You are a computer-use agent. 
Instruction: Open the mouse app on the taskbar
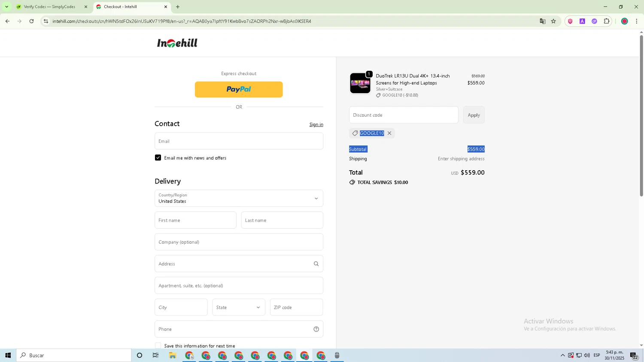tap(337, 356)
